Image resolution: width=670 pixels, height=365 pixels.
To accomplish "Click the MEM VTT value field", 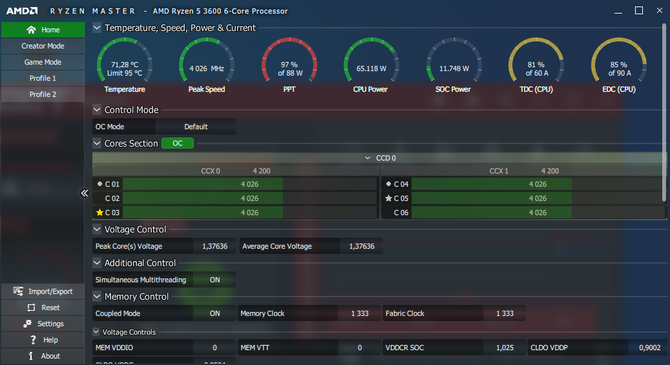I will [x=359, y=347].
